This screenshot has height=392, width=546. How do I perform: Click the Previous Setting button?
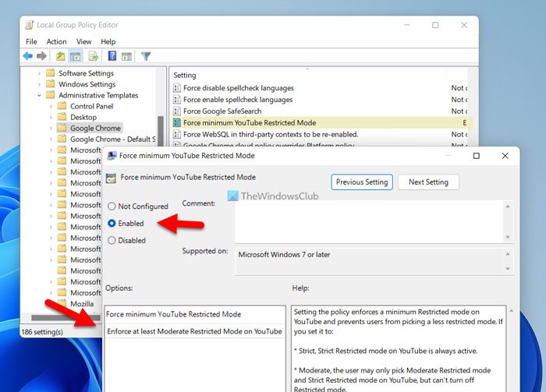(362, 182)
